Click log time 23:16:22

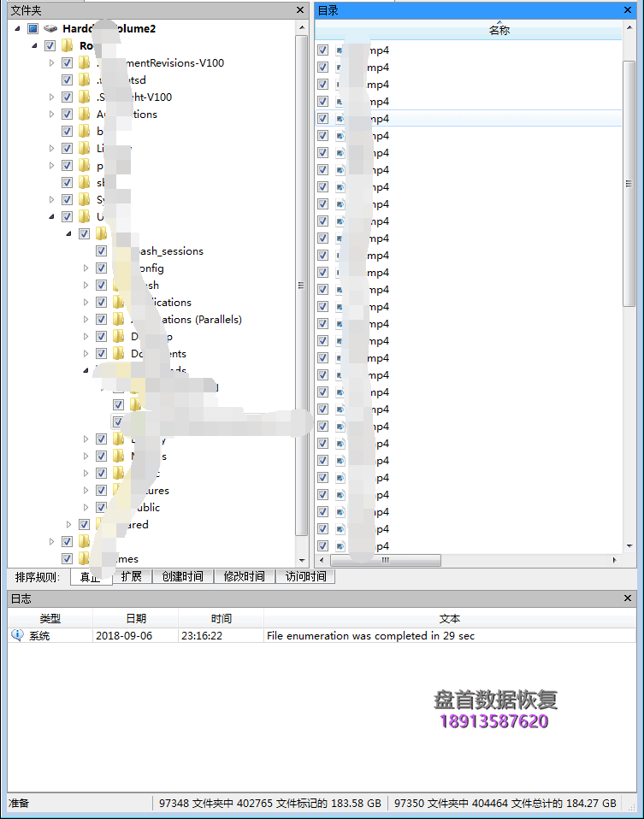[202, 636]
